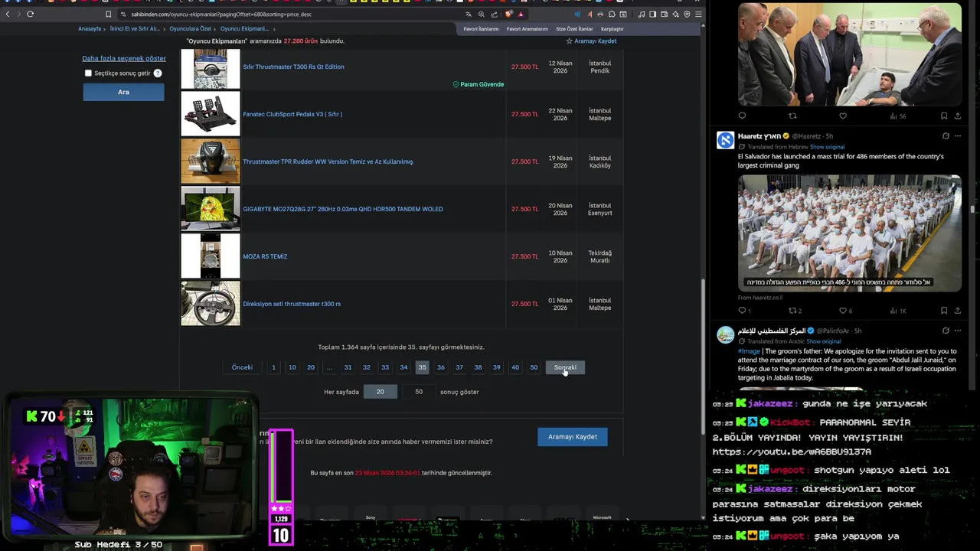The image size is (980, 551).
Task: Select 50 results per page
Action: pyautogui.click(x=419, y=392)
